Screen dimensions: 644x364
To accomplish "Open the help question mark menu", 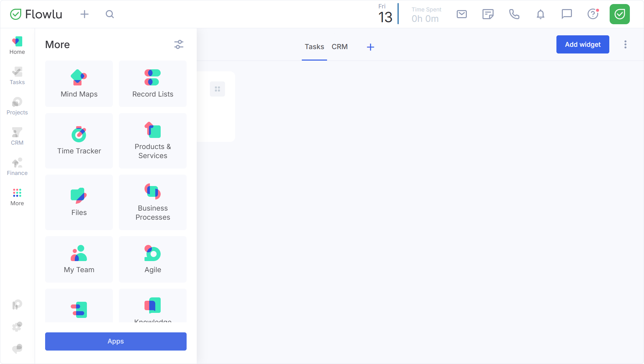I will point(592,14).
